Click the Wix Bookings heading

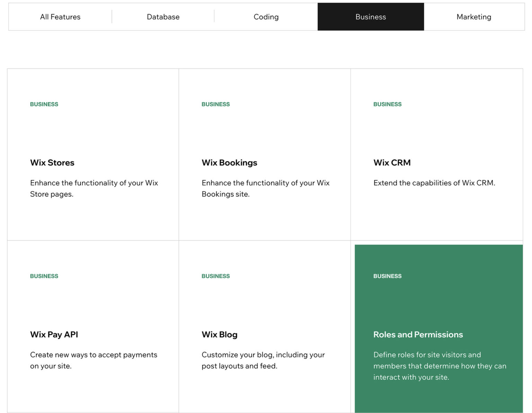(x=229, y=163)
